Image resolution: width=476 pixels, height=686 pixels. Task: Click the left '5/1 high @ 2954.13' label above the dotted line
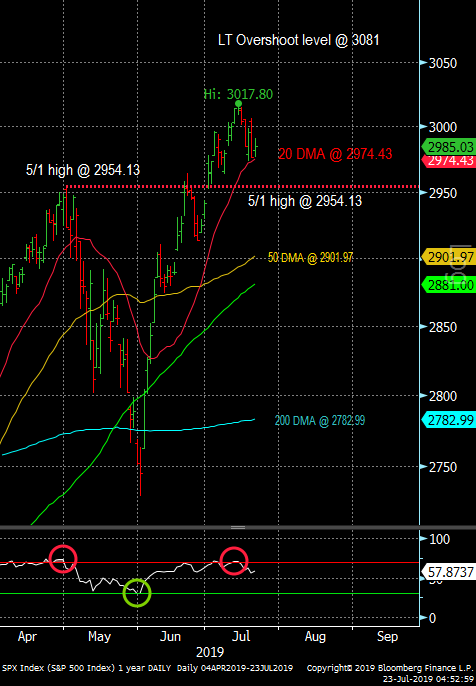(x=83, y=170)
